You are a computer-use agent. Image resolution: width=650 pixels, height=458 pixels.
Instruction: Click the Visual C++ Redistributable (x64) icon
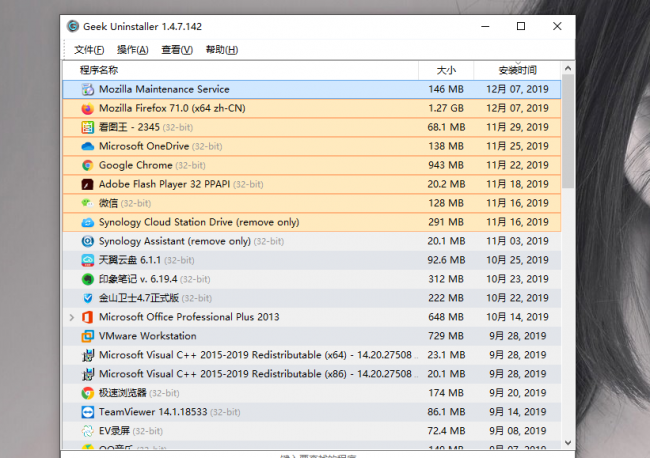[87, 355]
